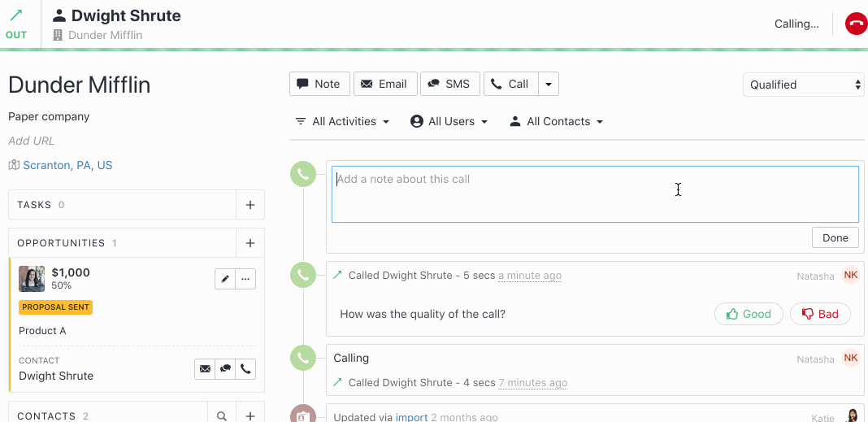Click the green phone icon beside Calling entry
This screenshot has height=422, width=868.
[303, 358]
